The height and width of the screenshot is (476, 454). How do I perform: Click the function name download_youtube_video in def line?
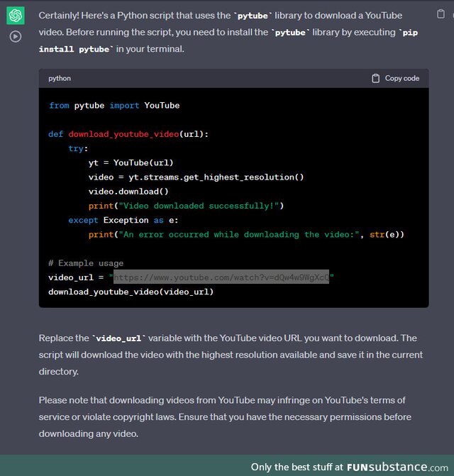tap(123, 134)
